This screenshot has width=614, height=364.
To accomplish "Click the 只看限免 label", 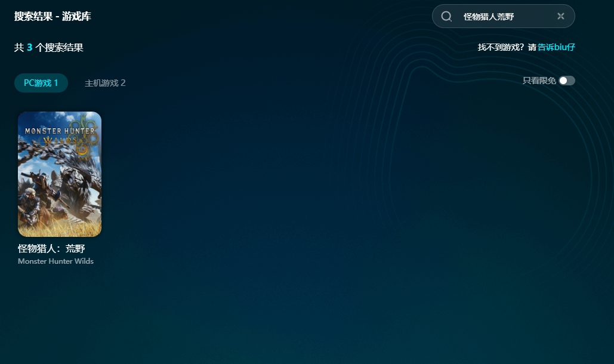I will (x=539, y=81).
